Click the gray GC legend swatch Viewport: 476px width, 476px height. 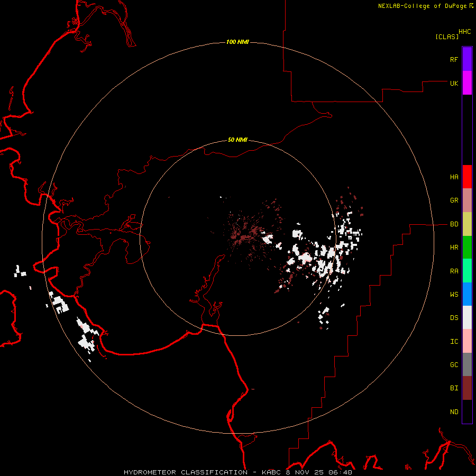(x=467, y=364)
